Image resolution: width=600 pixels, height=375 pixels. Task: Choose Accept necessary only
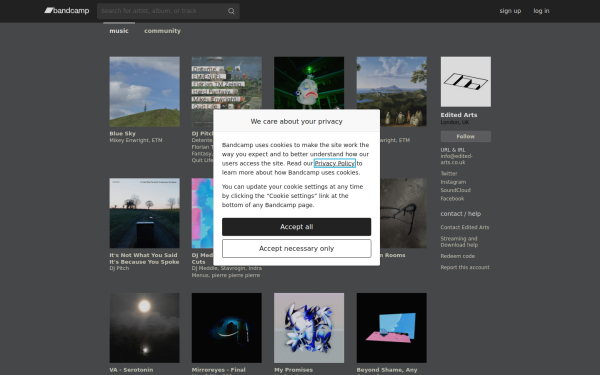tap(297, 249)
